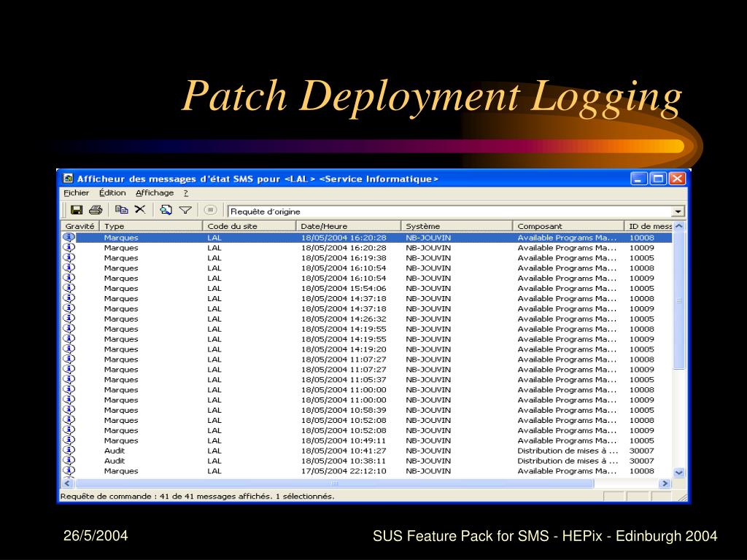The height and width of the screenshot is (560, 747).
Task: Click NB-JOUVIN in the 15:54:06 row
Action: [x=428, y=288]
